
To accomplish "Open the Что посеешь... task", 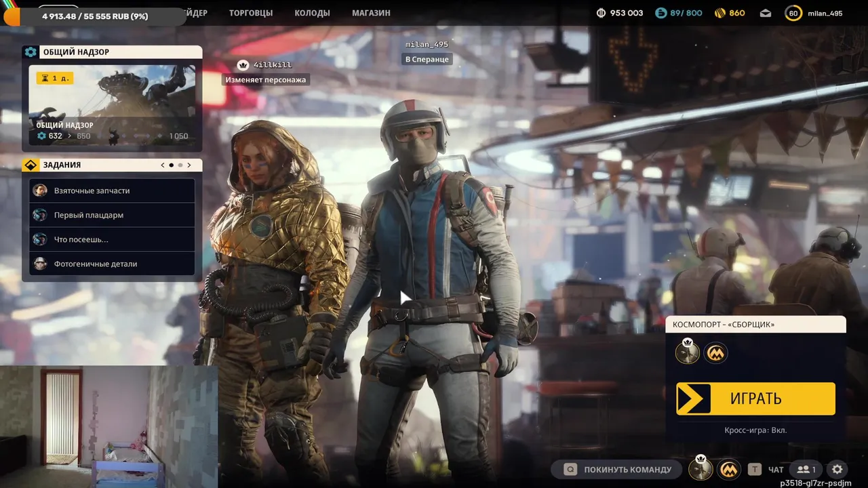I will click(x=113, y=239).
